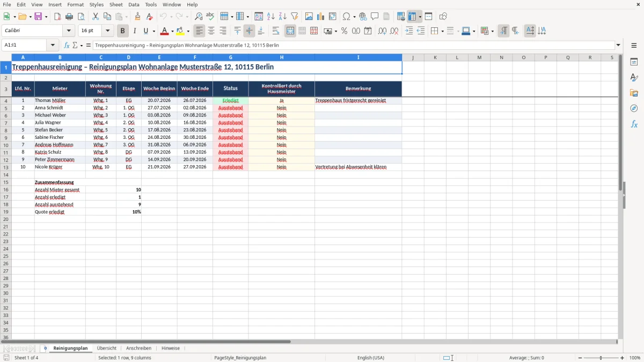
Task: Click PageStyle_Reinigungsplan in status bar
Action: [240, 358]
